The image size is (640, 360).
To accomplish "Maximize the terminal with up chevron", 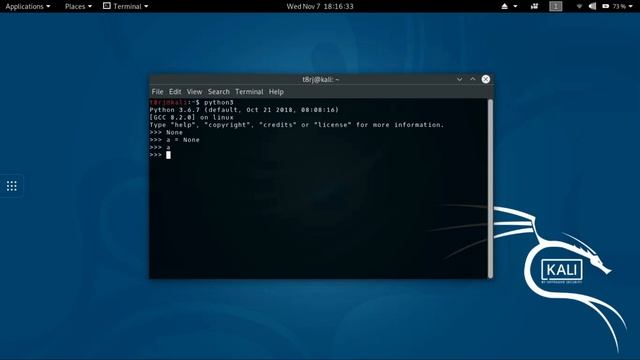I will point(473,79).
